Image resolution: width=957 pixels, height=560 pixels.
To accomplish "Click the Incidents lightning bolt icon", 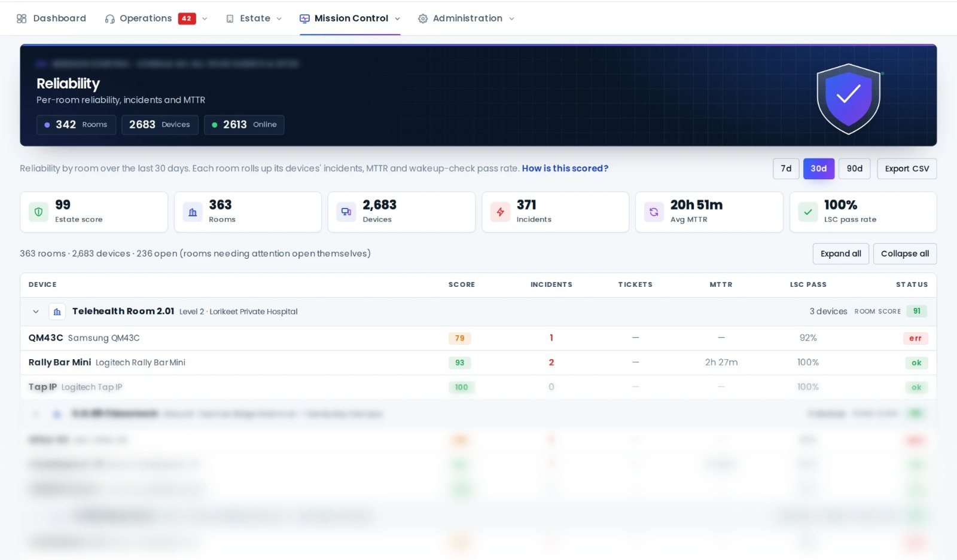I will (x=500, y=212).
